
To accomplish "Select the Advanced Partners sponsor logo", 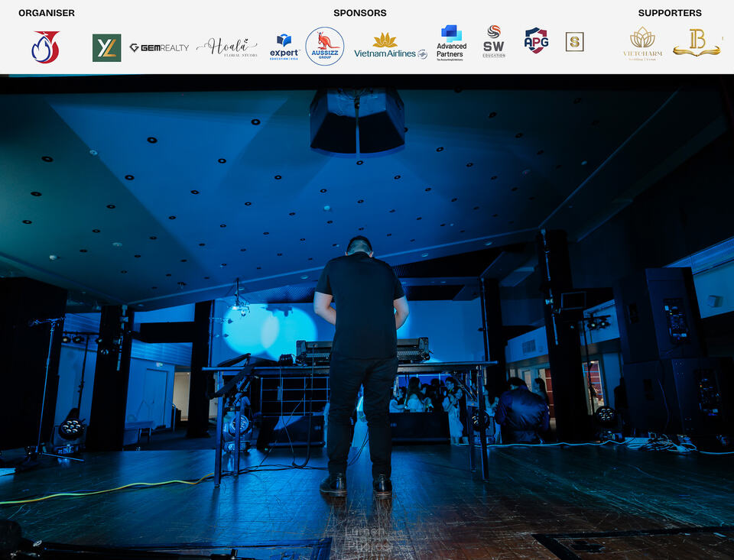I will pos(451,43).
